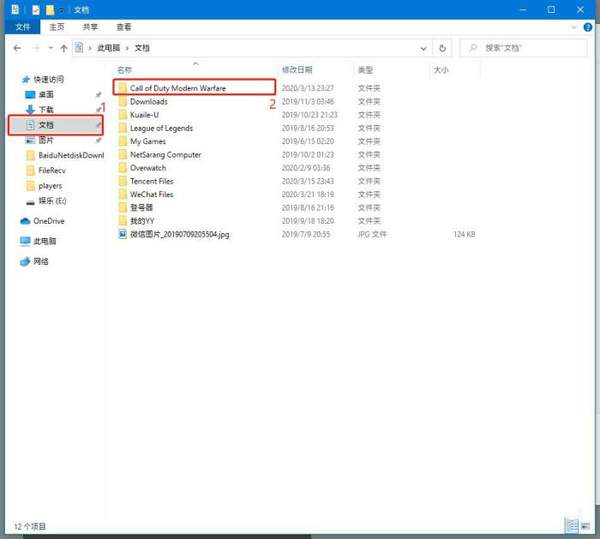Open recent locations dropdown arrow
Image resolution: width=600 pixels, height=539 pixels.
point(50,48)
